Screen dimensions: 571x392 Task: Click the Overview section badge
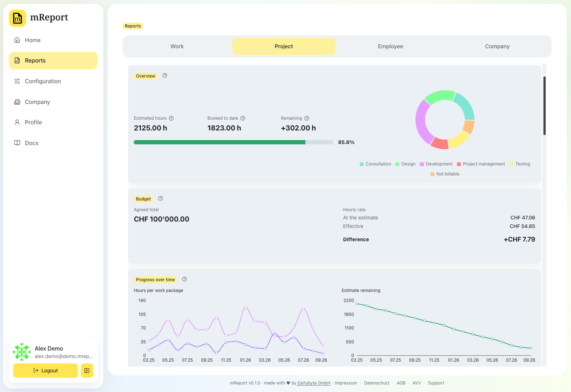click(146, 76)
